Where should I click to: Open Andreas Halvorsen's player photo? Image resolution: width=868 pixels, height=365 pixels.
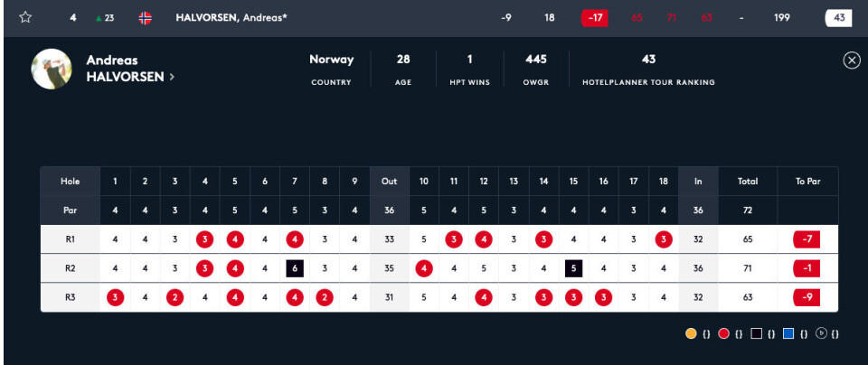(52, 69)
